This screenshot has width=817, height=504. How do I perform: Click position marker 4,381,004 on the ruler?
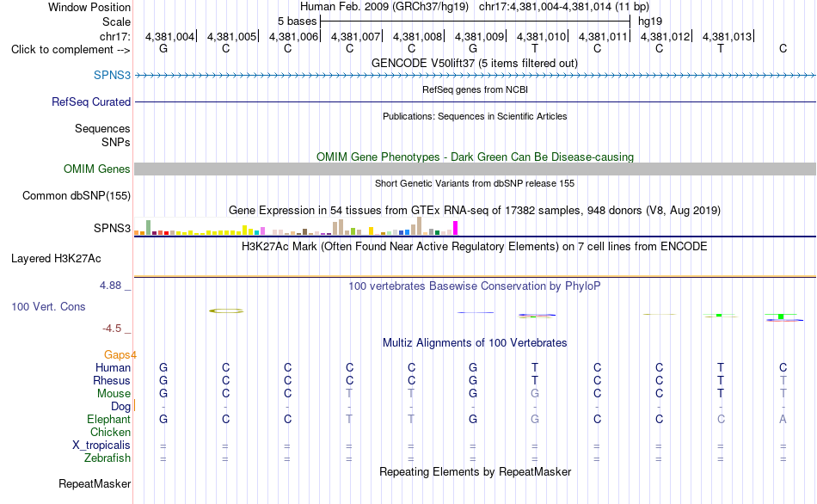tap(170, 36)
